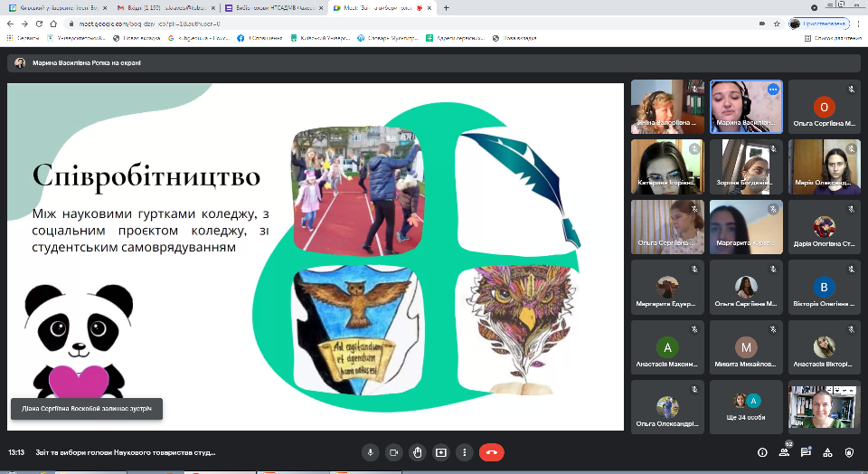Raise hand in the meeting
The image size is (868, 474).
coord(418,452)
